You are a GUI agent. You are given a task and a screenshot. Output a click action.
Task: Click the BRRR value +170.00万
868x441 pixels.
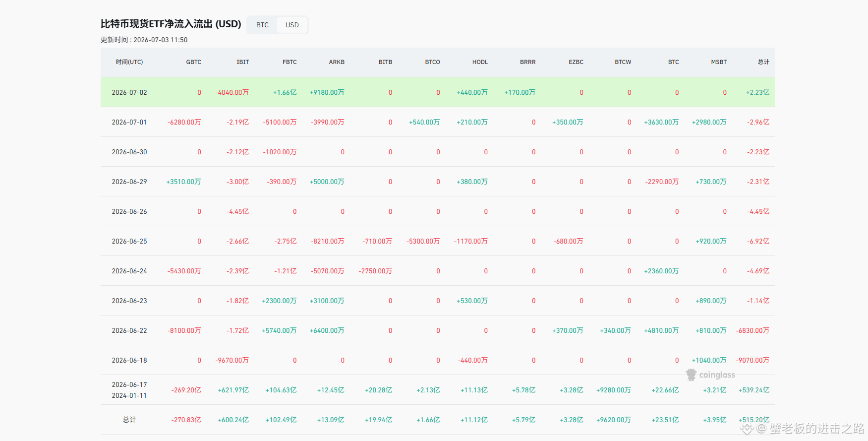(x=520, y=92)
